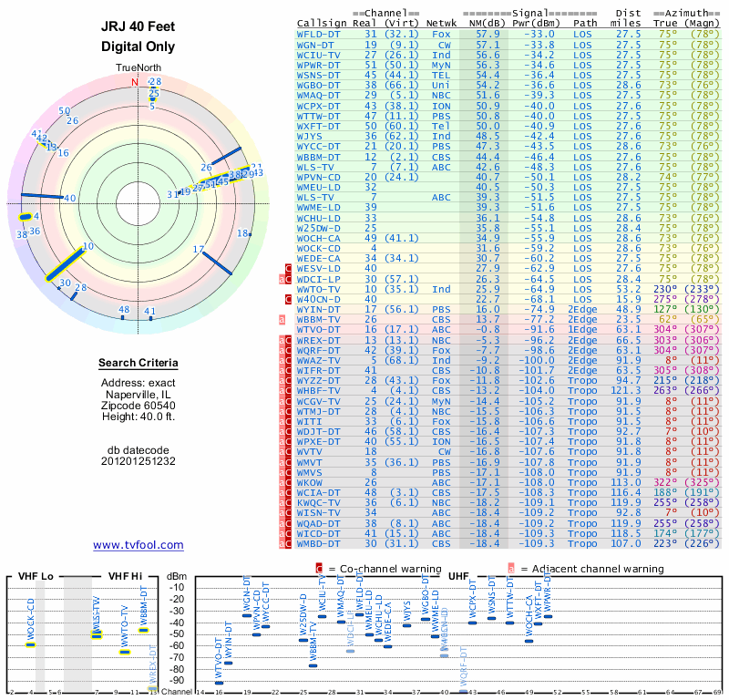
Task: Click the co-channel legend icon above the chart
Action: click(x=319, y=568)
